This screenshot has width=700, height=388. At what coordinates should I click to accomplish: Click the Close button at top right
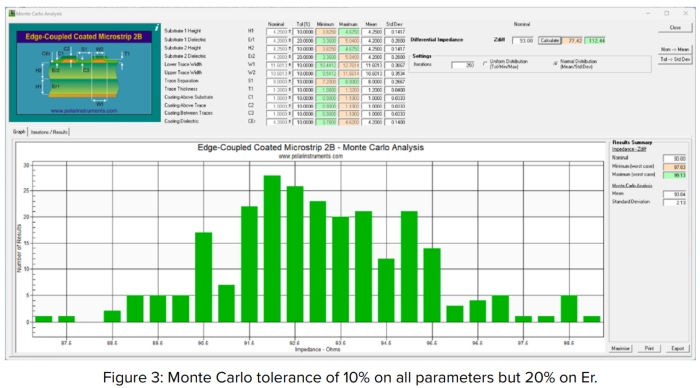tap(675, 28)
